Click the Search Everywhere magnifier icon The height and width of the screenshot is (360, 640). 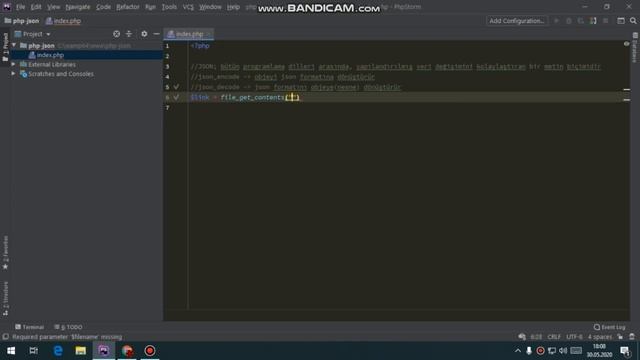pyautogui.click(x=633, y=21)
